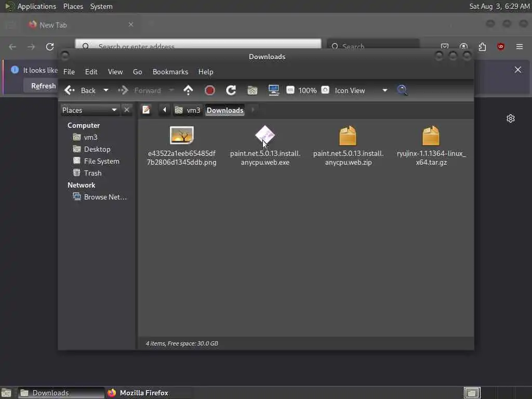This screenshot has height=399, width=532.
Task: Switch to Mozilla Firefox in taskbar
Action: click(x=148, y=393)
